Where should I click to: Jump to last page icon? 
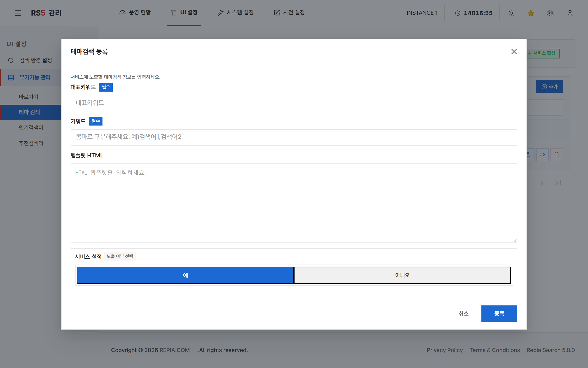click(x=558, y=183)
